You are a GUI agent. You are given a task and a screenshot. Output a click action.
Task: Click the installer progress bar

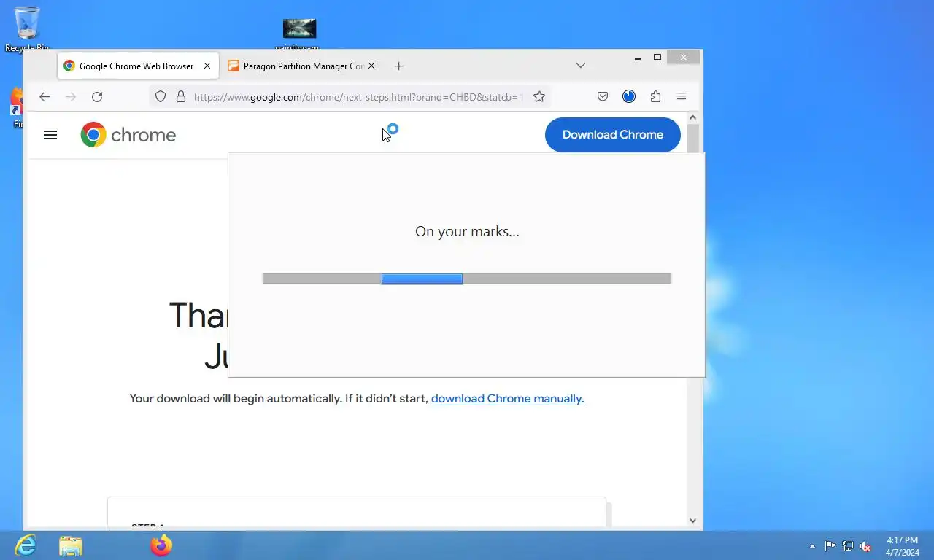point(467,279)
